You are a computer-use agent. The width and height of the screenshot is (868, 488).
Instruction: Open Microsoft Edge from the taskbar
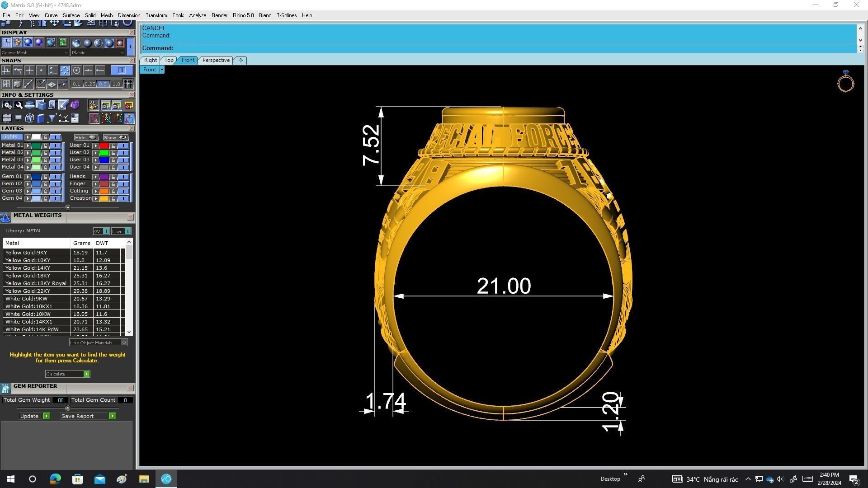[55, 479]
